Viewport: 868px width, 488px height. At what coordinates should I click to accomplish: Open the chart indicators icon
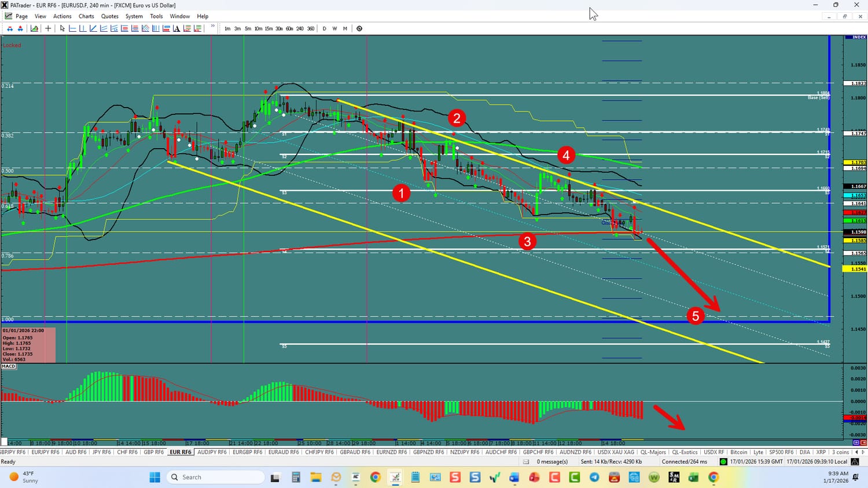pyautogui.click(x=35, y=28)
